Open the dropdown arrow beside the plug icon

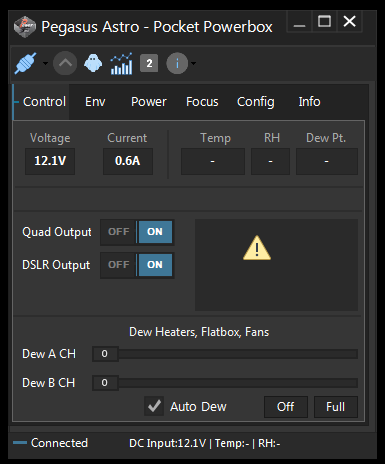tap(45, 63)
